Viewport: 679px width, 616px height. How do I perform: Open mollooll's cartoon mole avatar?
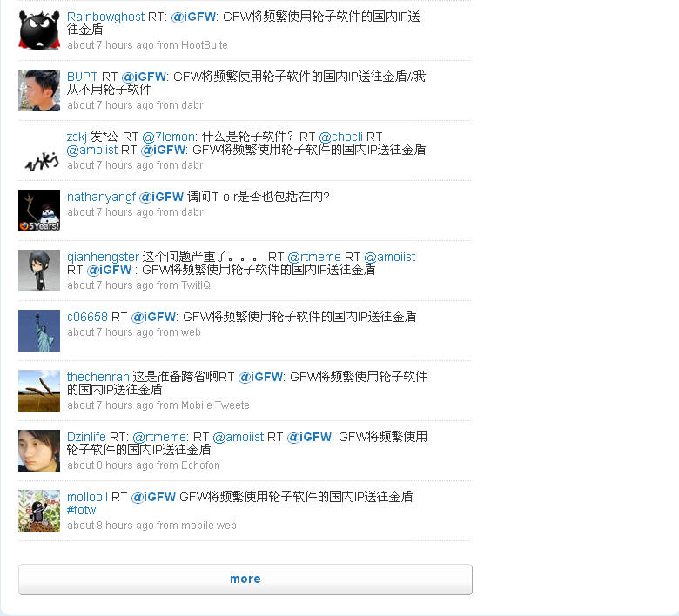point(39,511)
